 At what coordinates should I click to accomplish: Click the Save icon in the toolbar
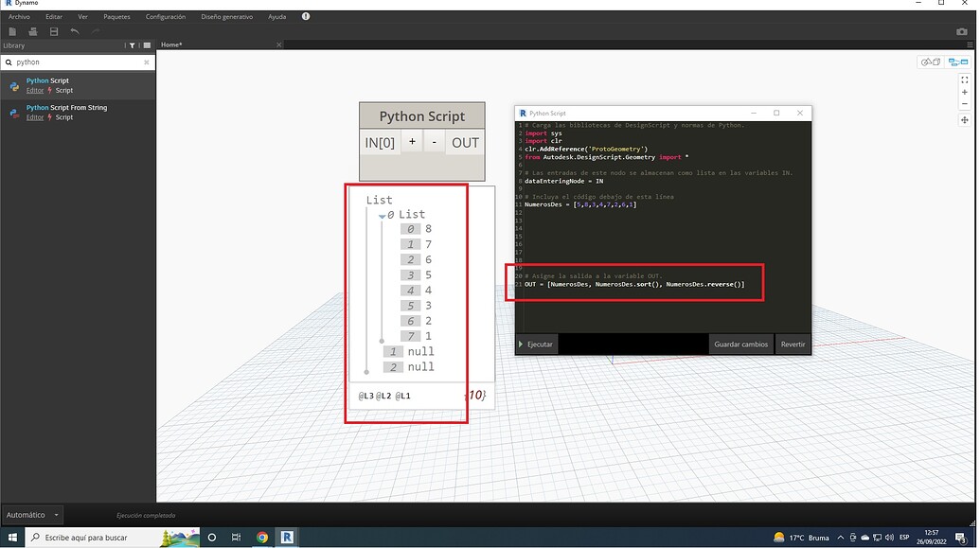coord(54,30)
